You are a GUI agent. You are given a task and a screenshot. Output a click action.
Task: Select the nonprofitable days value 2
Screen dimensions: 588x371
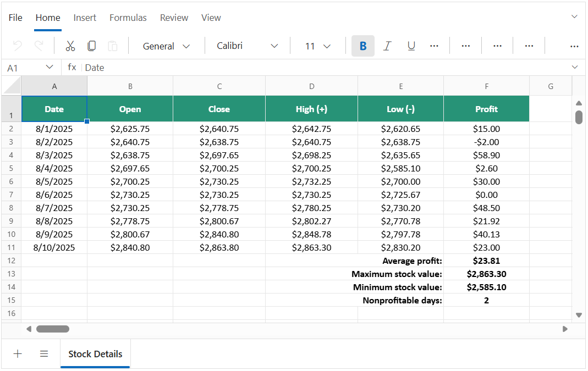tap(486, 300)
